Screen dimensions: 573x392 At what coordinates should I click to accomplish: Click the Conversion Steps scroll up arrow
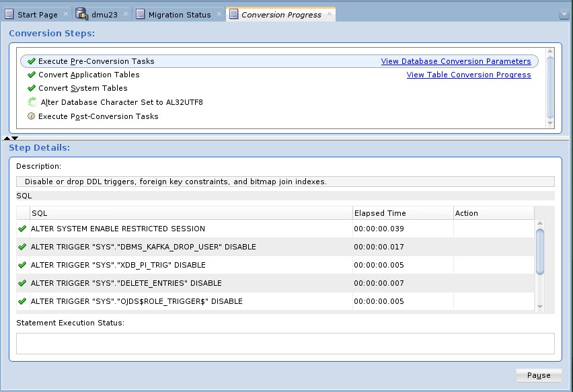[x=550, y=52]
